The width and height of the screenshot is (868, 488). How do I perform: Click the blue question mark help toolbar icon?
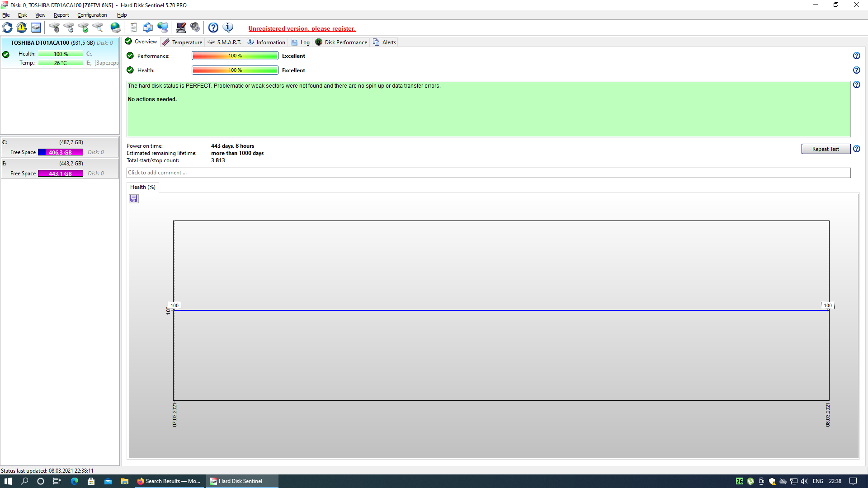click(x=213, y=28)
